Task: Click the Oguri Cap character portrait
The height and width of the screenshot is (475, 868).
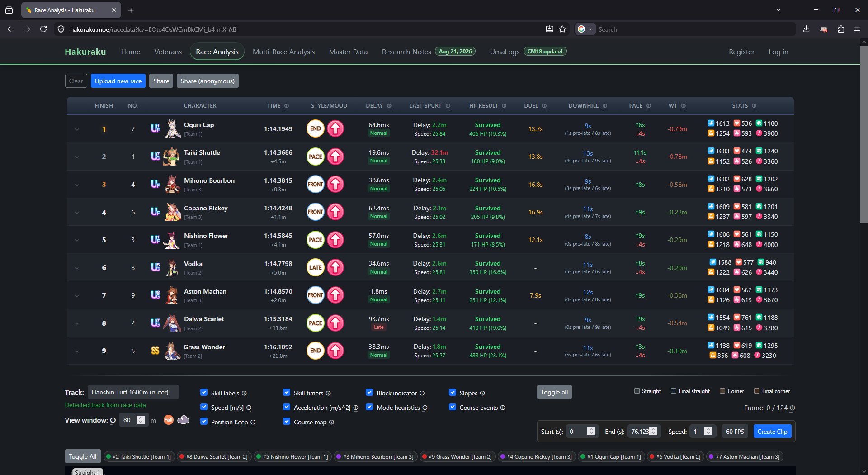Action: (x=172, y=129)
